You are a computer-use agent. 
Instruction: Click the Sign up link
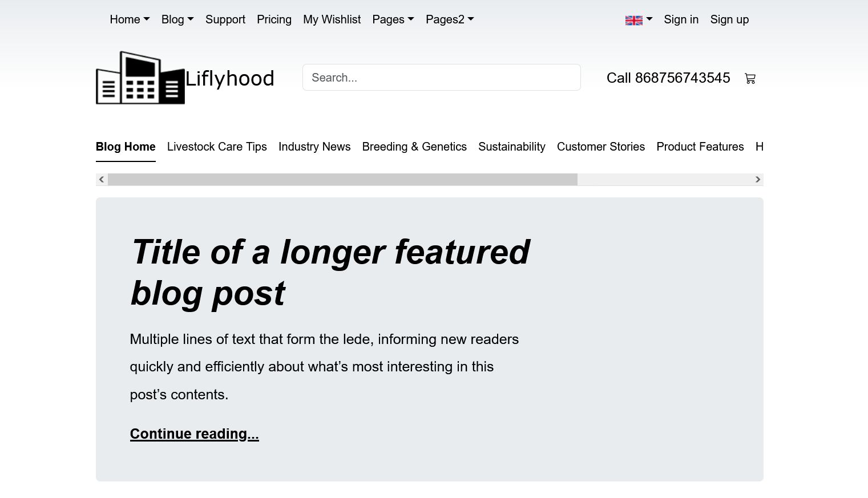pyautogui.click(x=729, y=19)
